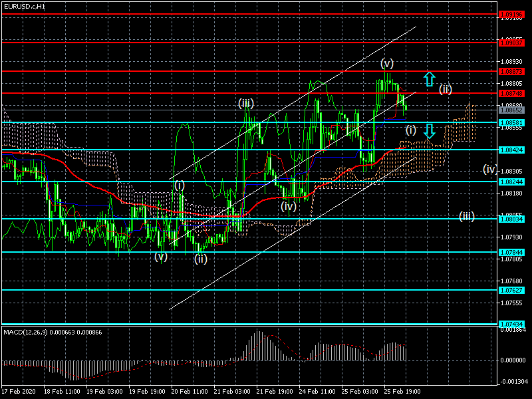This screenshot has height=399, width=532.
Task: Click the (ii) wave label beside the cyan up arrow
Action: 445,89
